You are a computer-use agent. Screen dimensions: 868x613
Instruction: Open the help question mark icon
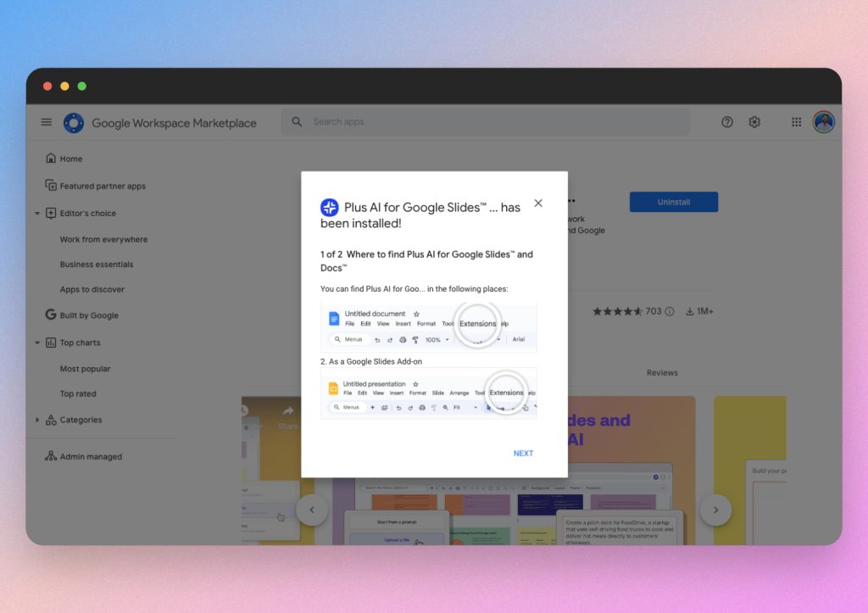[x=726, y=122]
